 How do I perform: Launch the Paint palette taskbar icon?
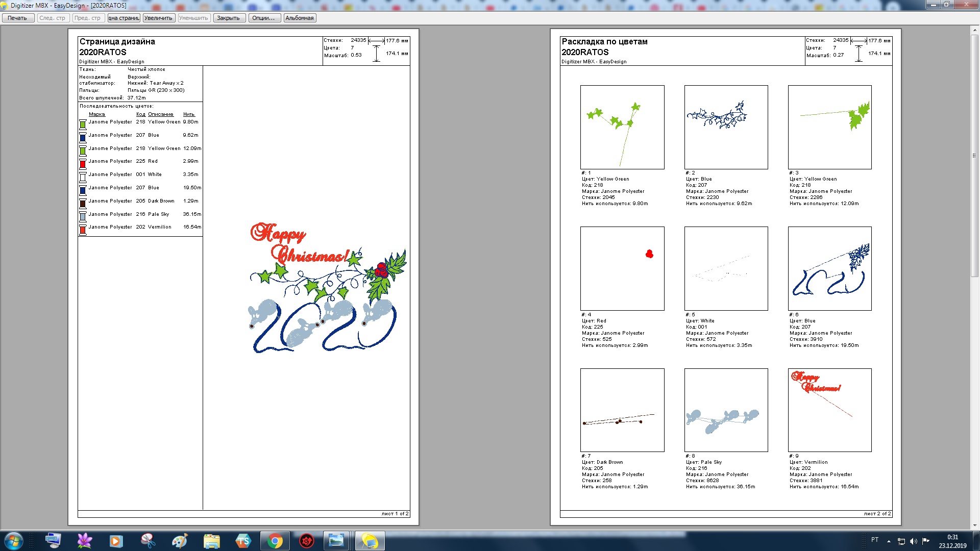pos(180,541)
